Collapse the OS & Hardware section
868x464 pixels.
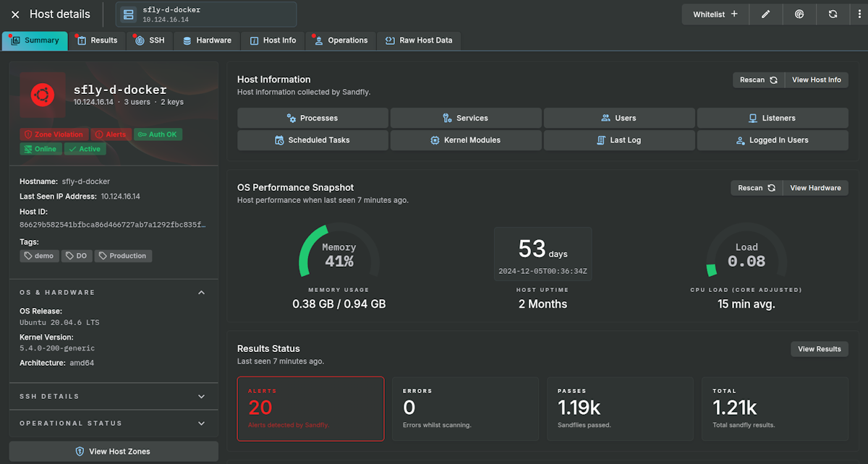tap(201, 293)
